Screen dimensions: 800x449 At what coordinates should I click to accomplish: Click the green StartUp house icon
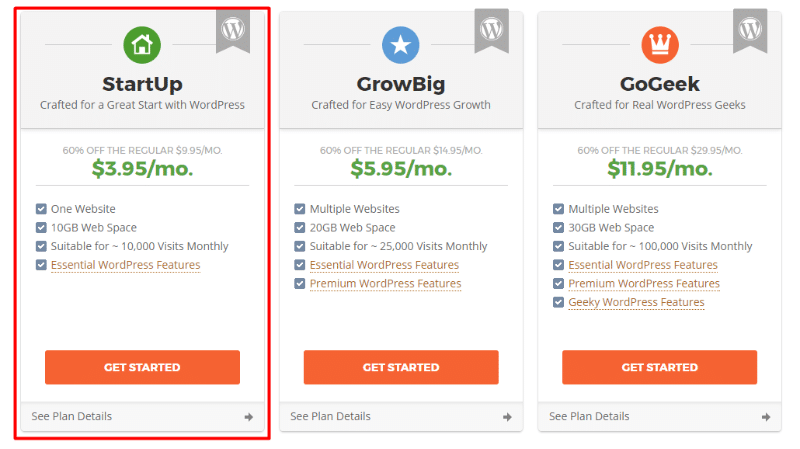142,45
